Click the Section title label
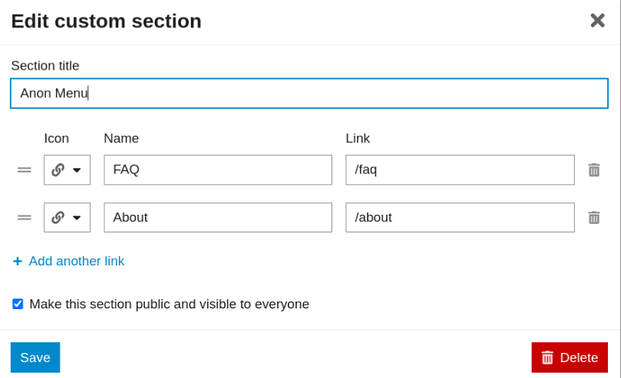Viewport: 621px width, 378px height. point(45,66)
